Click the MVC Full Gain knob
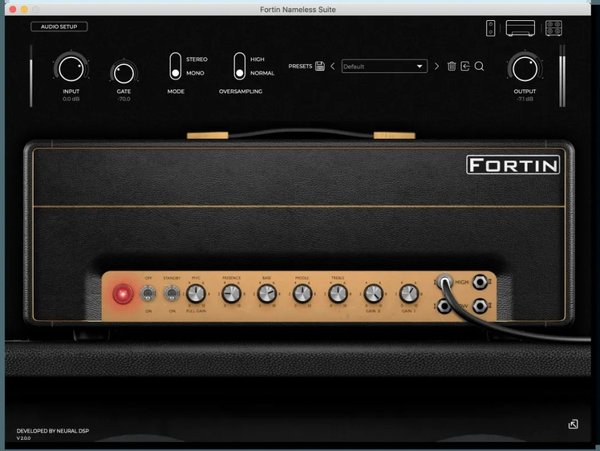600x451 pixels. [196, 294]
